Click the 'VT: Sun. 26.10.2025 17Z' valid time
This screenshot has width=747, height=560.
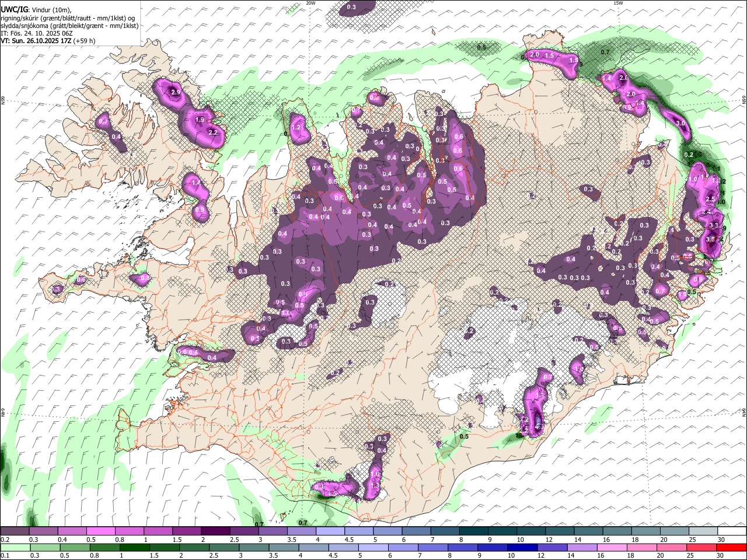coord(36,41)
